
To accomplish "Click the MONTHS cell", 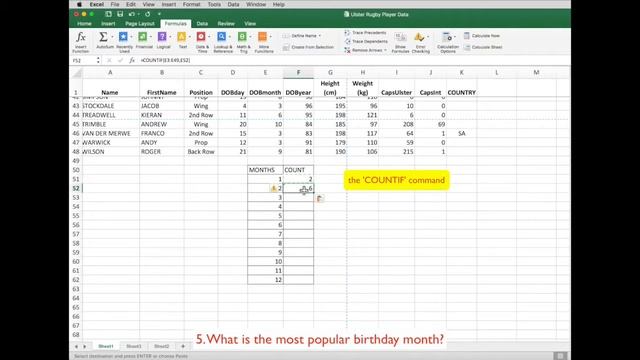I will pyautogui.click(x=265, y=170).
